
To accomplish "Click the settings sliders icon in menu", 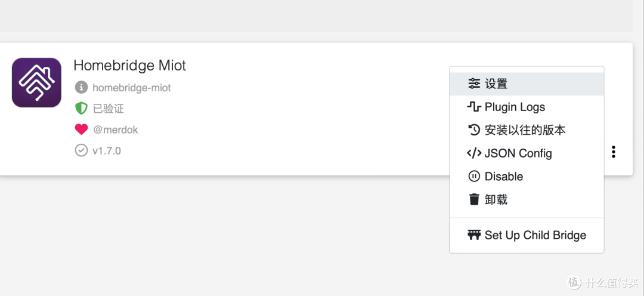I will click(474, 84).
